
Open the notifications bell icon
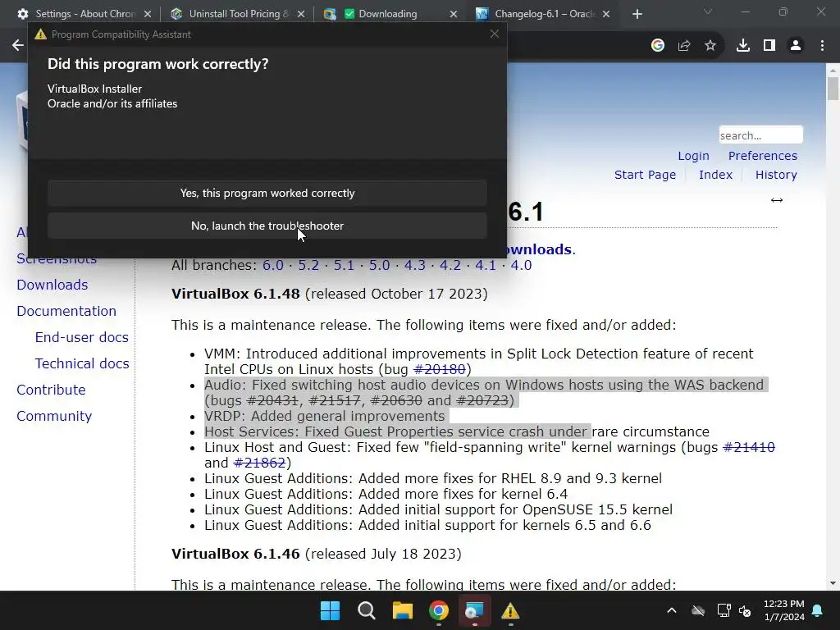coord(818,610)
